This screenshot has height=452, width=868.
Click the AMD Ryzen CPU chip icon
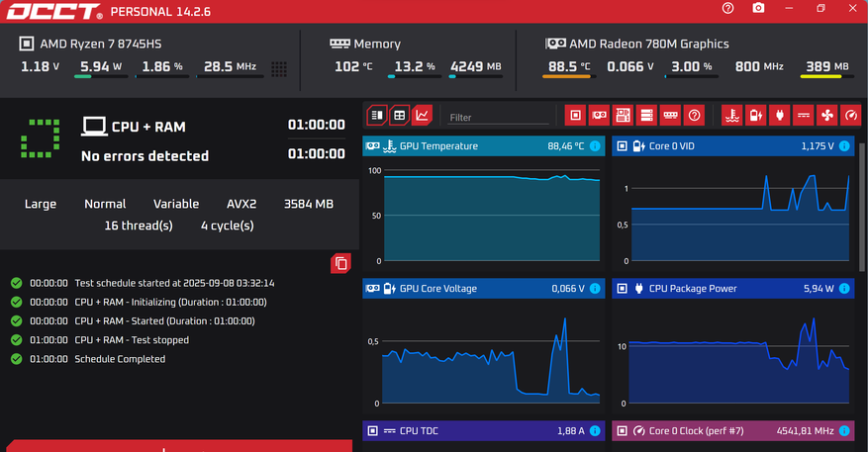point(26,44)
